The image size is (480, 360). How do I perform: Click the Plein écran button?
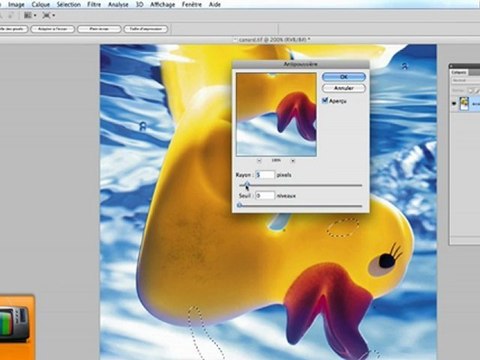(x=99, y=29)
